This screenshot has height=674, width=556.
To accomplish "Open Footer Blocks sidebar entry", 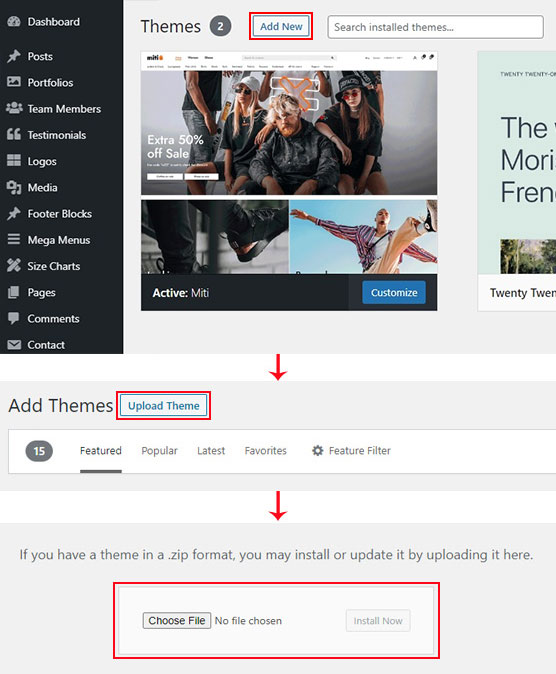I will point(61,214).
